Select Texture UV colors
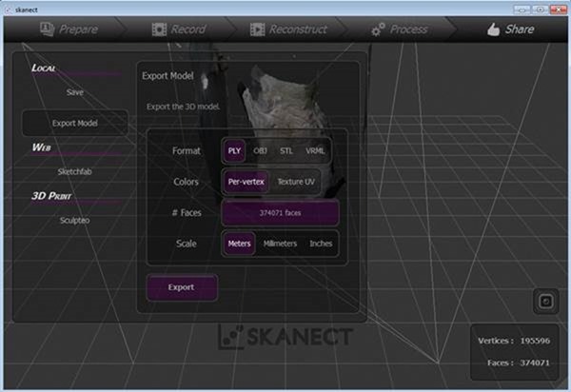This screenshot has width=571, height=392. point(296,182)
